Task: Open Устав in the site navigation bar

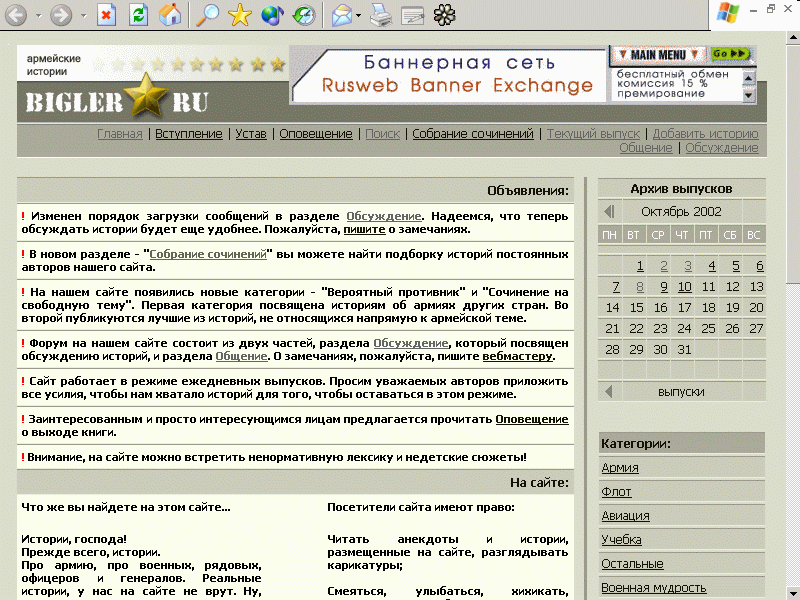Action: [251, 134]
